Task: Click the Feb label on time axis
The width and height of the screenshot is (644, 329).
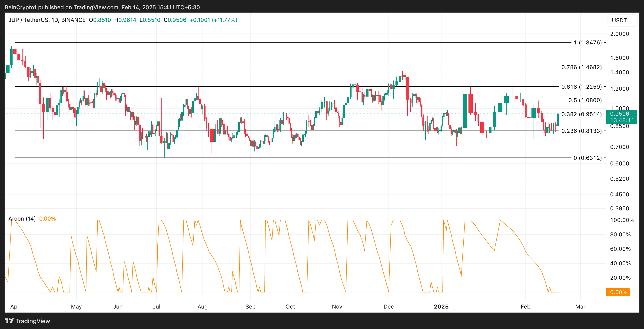Action: point(525,306)
